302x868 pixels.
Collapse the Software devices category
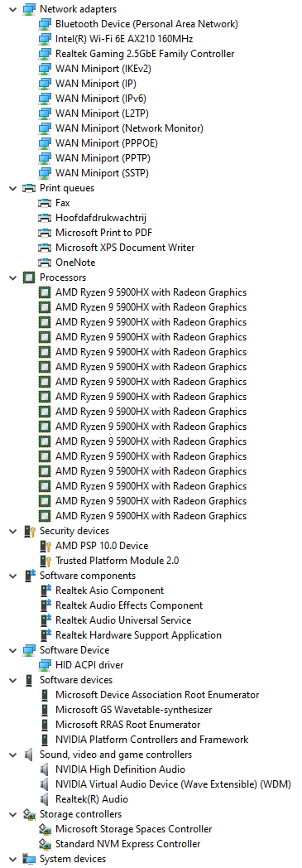[12, 680]
